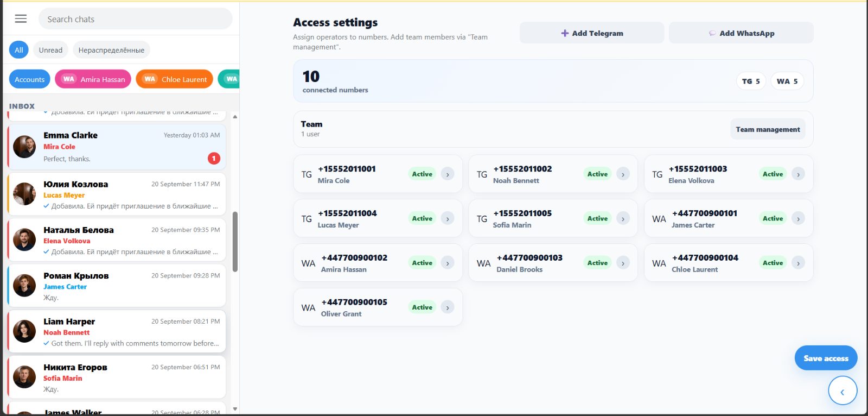Click the TG 5 counter badge
868x416 pixels.
pos(751,81)
